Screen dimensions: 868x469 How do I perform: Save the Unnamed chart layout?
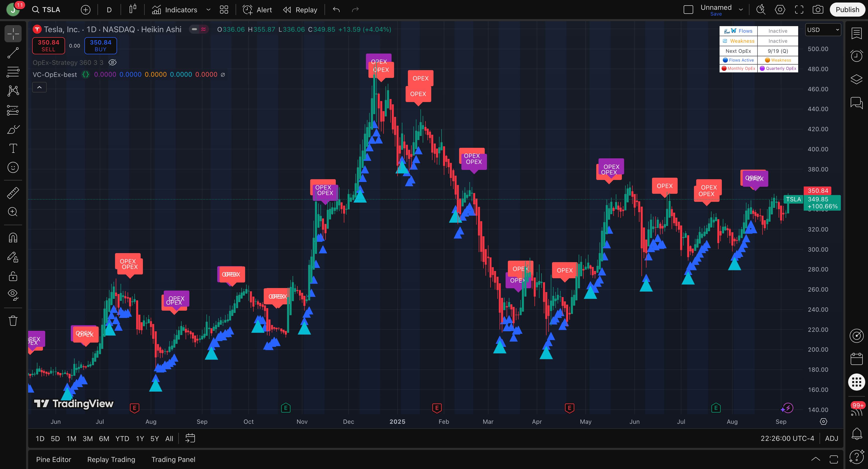click(716, 14)
